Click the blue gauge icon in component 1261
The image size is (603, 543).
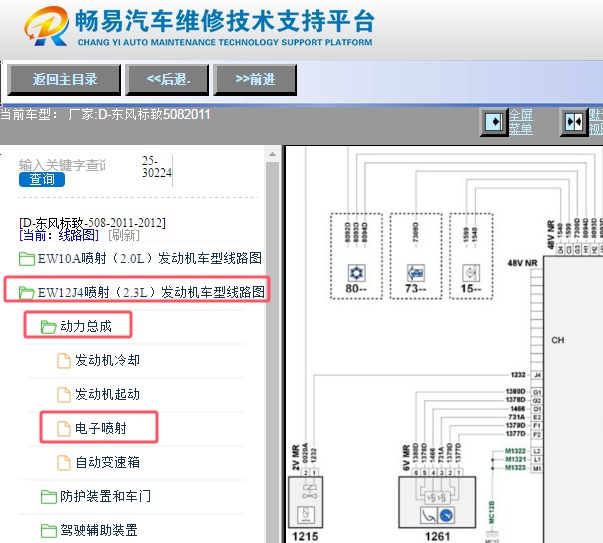pos(446,515)
